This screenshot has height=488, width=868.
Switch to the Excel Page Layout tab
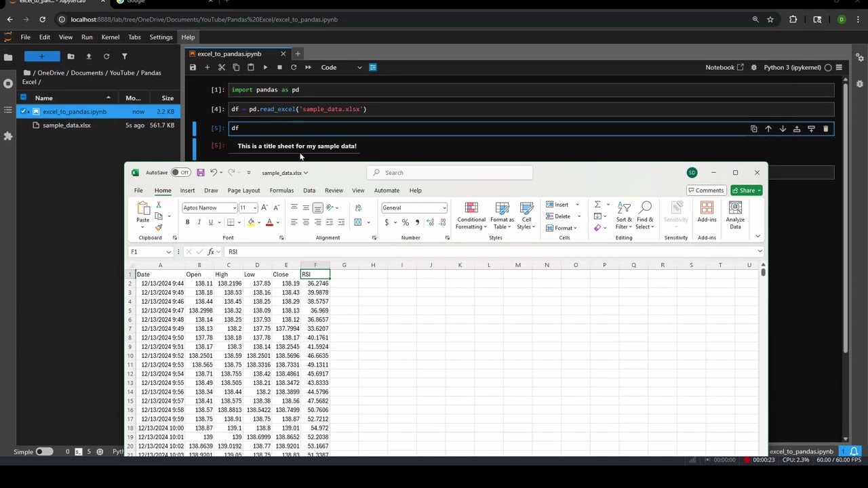(243, 190)
